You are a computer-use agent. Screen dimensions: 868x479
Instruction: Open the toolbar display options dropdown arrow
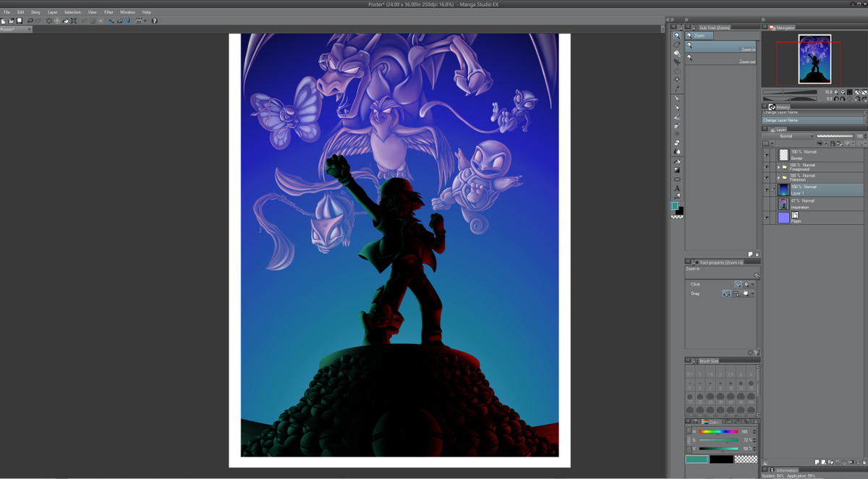[x=145, y=21]
